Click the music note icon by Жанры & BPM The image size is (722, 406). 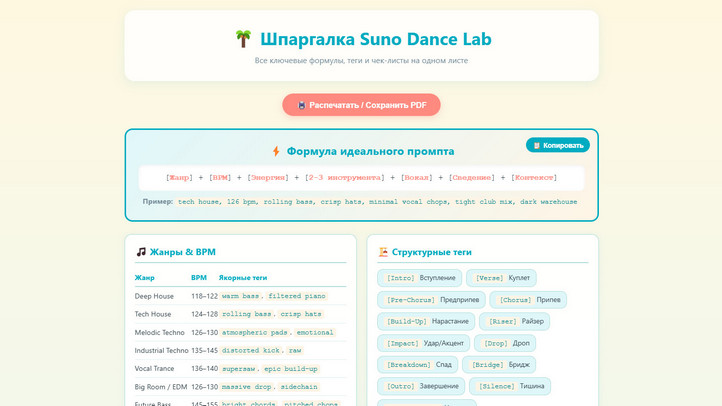click(x=141, y=252)
